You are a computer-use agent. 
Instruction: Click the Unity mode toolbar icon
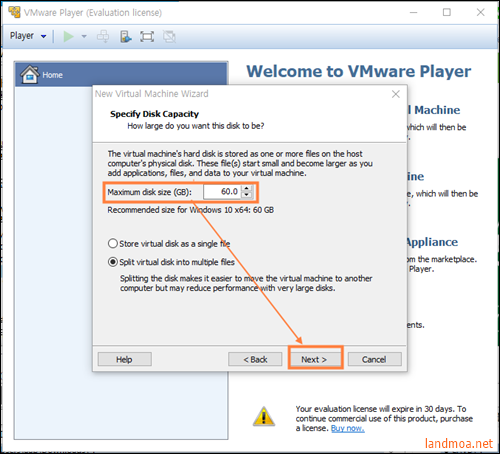tap(169, 36)
